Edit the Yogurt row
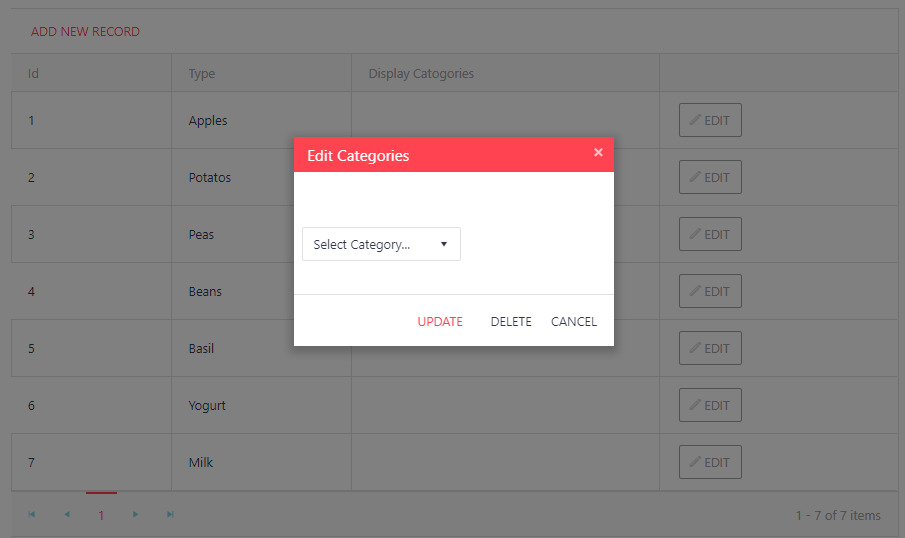Image resolution: width=905 pixels, height=538 pixels. coord(710,406)
